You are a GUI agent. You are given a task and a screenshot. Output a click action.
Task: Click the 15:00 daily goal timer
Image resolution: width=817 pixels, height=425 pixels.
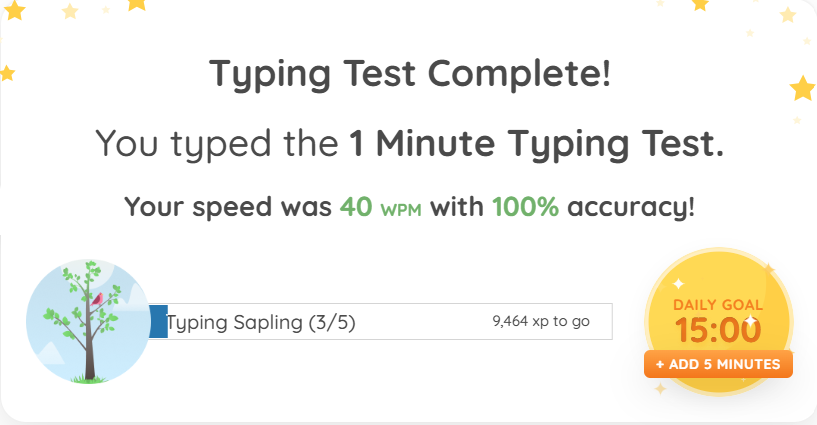tap(718, 330)
